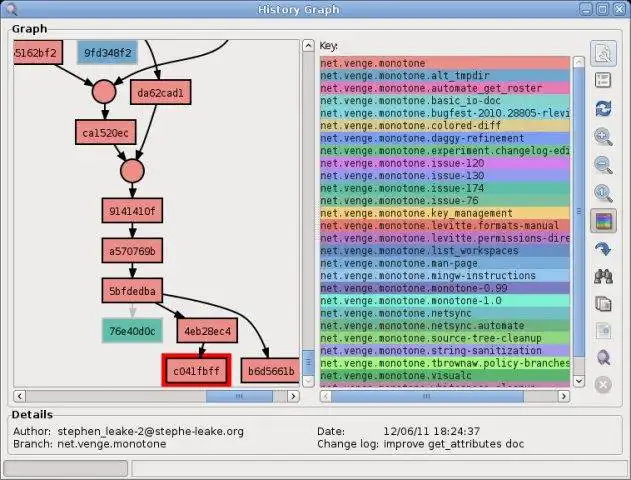Image resolution: width=631 pixels, height=480 pixels.
Task: Click graph horizontal scrollbar right arrow
Action: coord(293,396)
